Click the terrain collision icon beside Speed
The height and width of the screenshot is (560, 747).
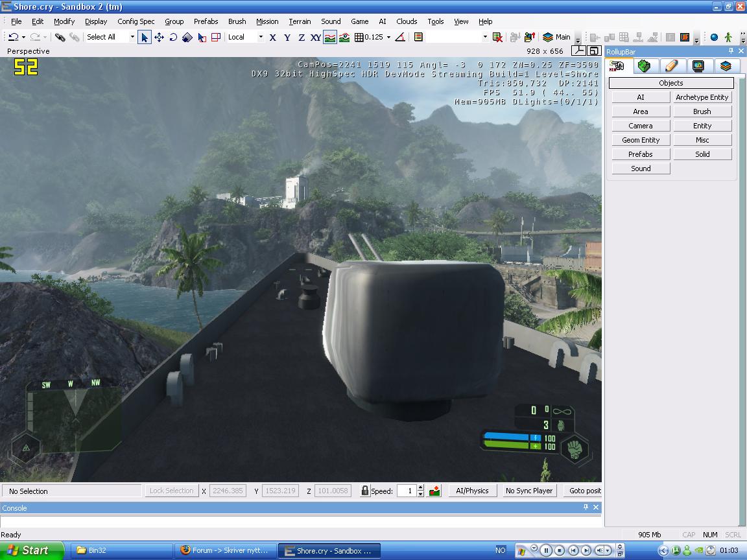tap(434, 491)
